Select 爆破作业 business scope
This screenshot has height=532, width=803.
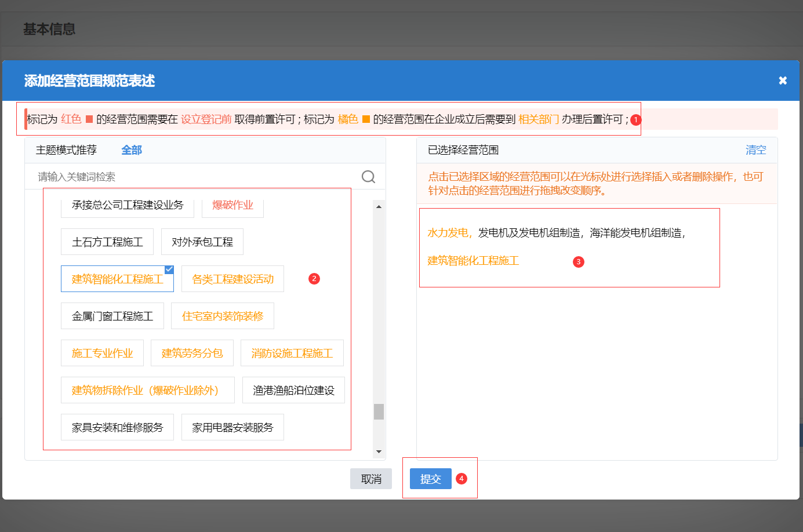(x=232, y=205)
